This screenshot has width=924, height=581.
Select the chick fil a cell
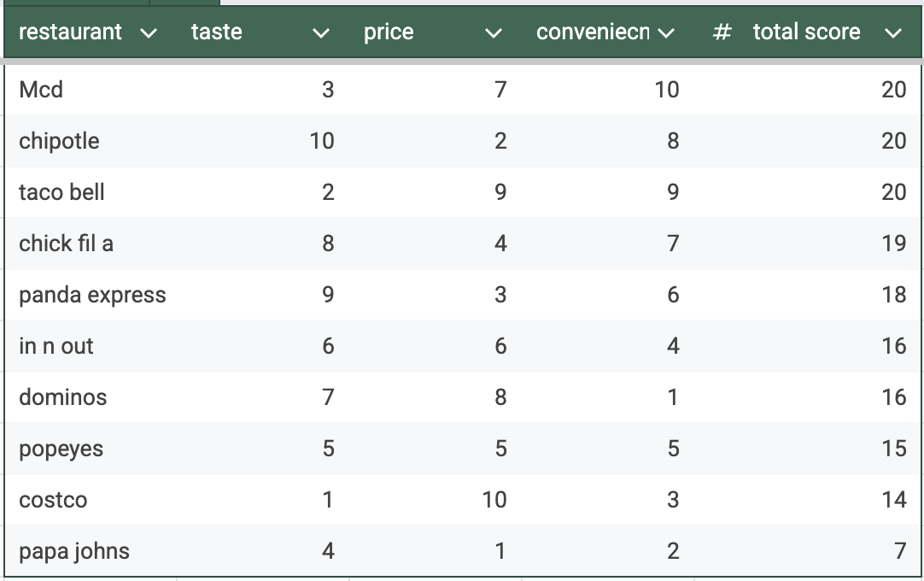pos(66,244)
